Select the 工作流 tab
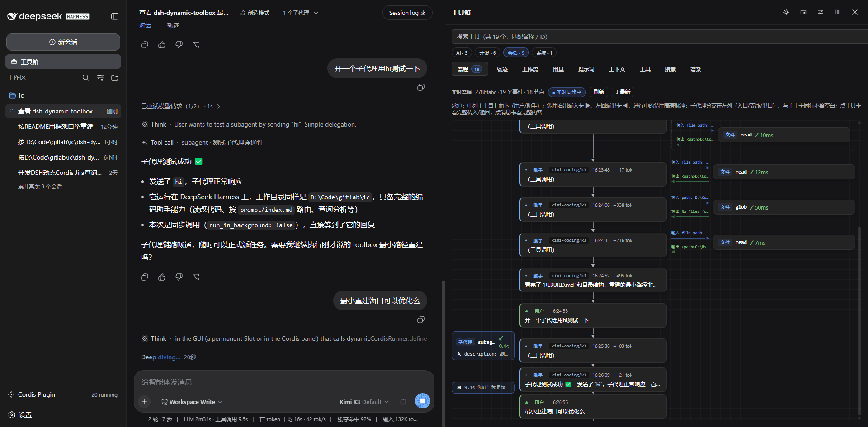Screen dimensions: 868x427 click(x=530, y=69)
